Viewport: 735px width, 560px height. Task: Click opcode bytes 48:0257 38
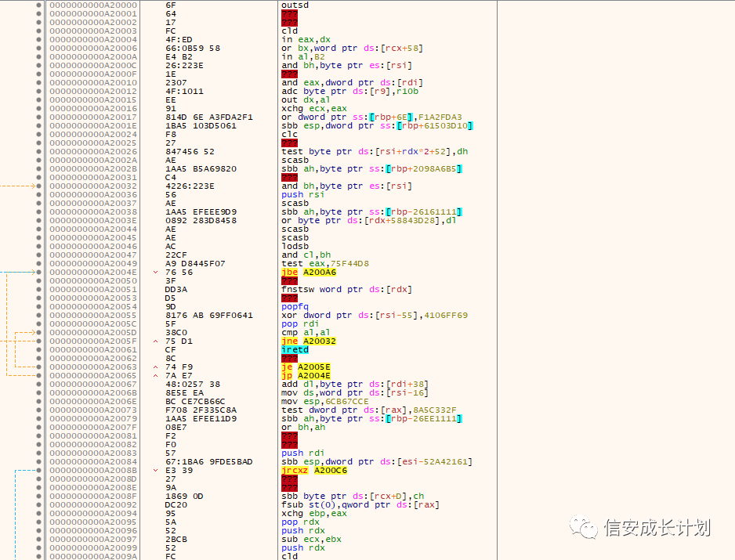click(193, 385)
